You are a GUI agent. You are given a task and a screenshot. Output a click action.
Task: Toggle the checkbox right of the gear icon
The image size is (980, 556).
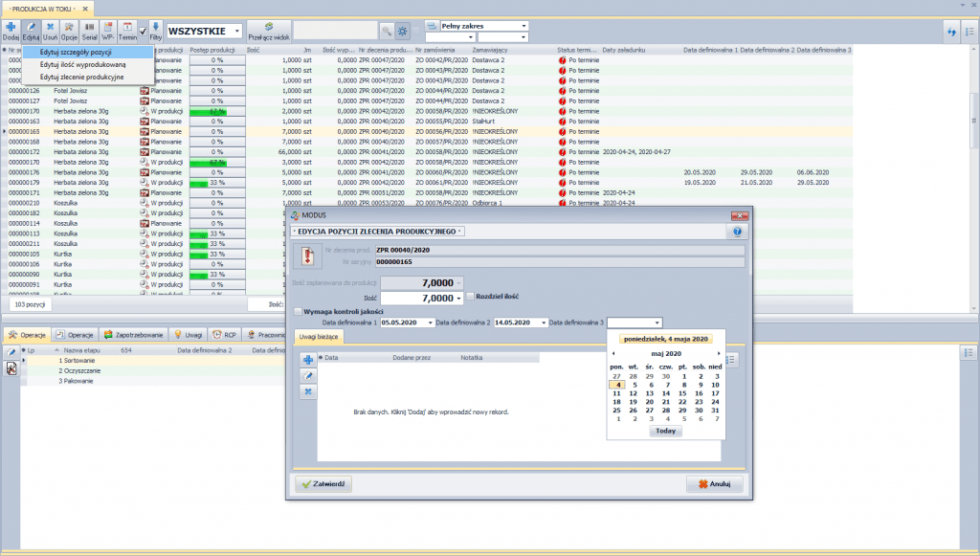(x=416, y=31)
